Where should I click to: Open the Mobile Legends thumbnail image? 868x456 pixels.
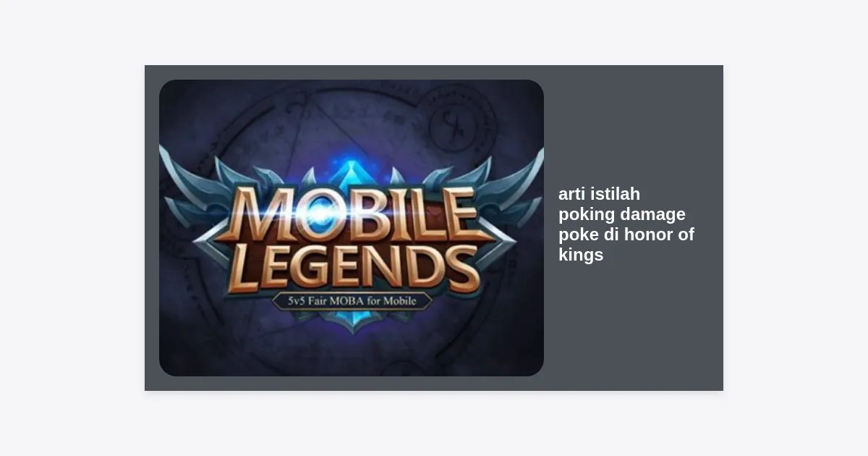pos(352,228)
